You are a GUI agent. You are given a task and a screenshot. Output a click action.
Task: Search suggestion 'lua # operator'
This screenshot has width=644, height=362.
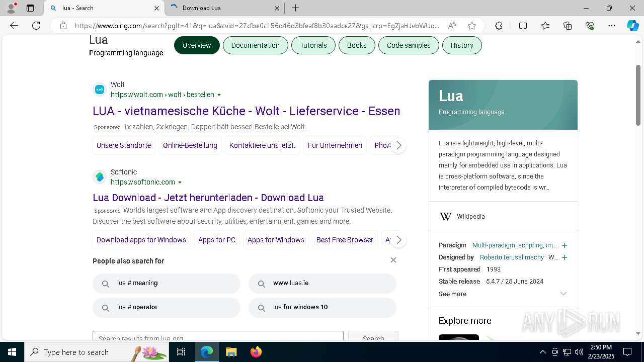click(x=167, y=308)
